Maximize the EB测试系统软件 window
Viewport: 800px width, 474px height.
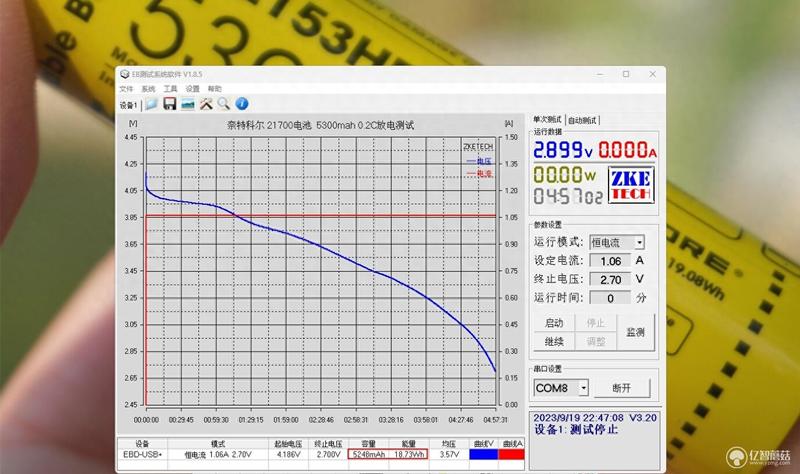(626, 74)
